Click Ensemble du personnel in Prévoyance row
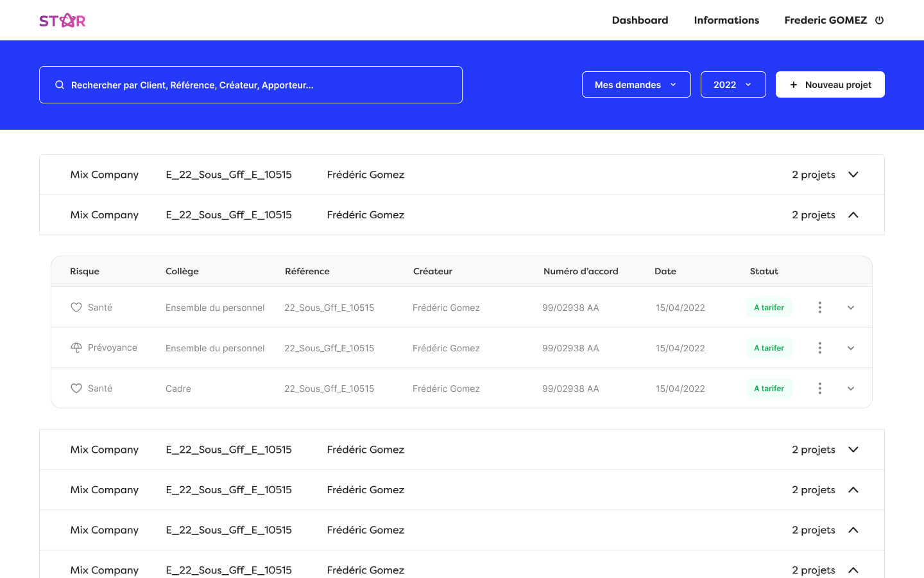 pos(215,348)
